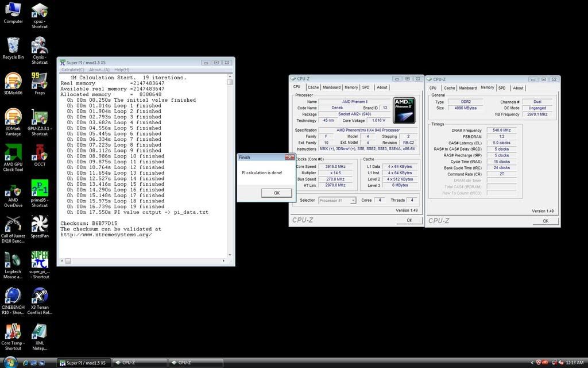Open the 3DMark06 desktop icon

click(x=13, y=83)
